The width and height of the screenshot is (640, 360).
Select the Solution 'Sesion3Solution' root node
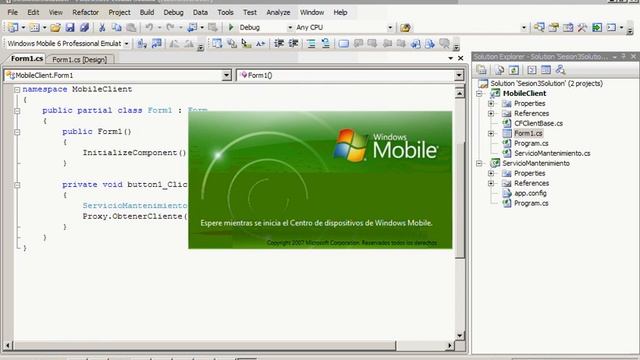click(x=546, y=83)
